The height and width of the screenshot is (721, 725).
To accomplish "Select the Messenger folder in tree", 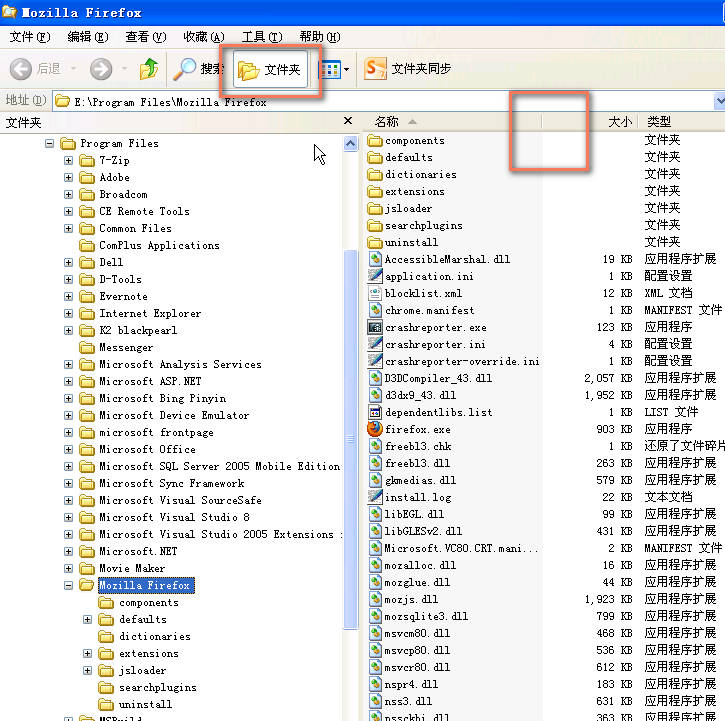I will click(126, 347).
